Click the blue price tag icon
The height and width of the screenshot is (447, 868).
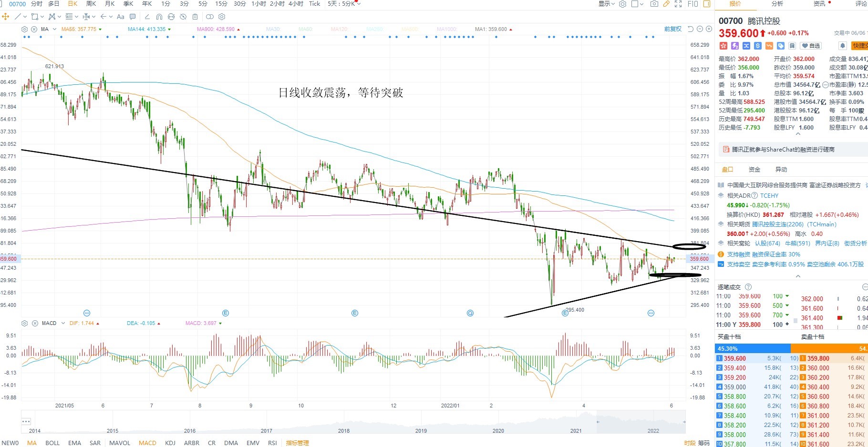click(x=781, y=46)
